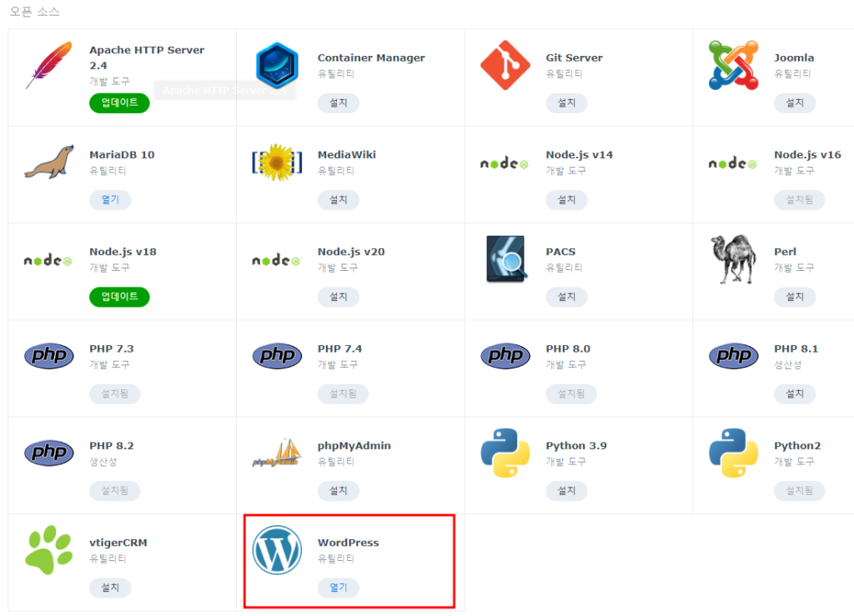Update Node.js v18 with 업데이트 button

[x=119, y=297]
